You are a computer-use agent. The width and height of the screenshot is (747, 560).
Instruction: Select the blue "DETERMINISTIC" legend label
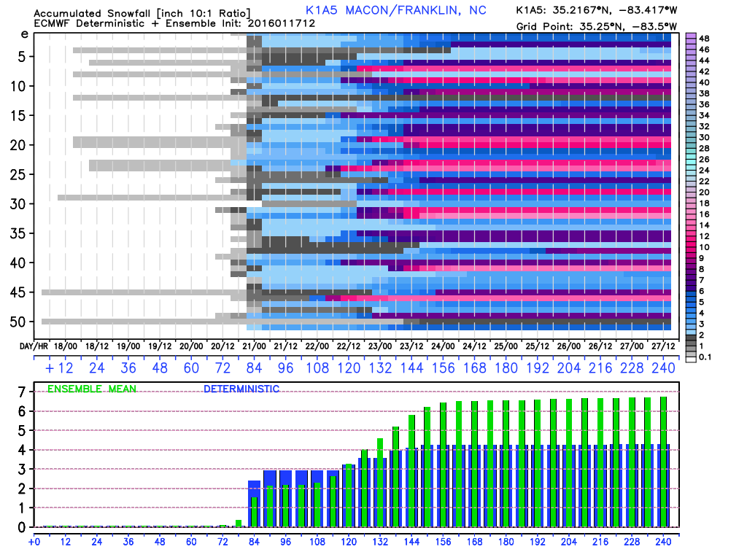(241, 389)
